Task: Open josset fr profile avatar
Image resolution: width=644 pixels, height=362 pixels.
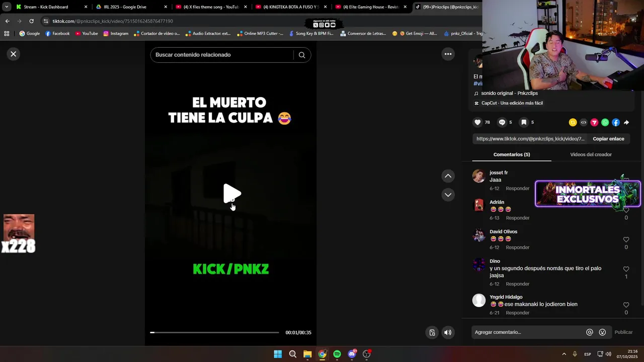Action: pyautogui.click(x=478, y=176)
